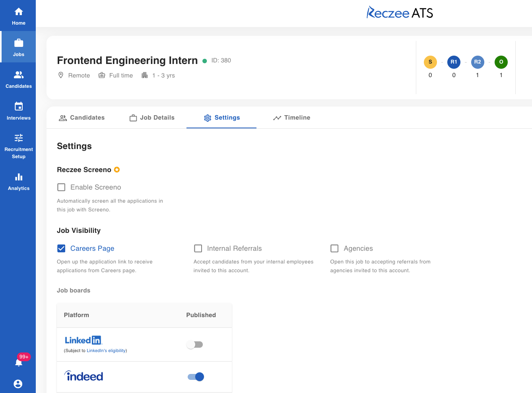
Task: Click the Jobs briefcase icon in sidebar
Action: [19, 43]
